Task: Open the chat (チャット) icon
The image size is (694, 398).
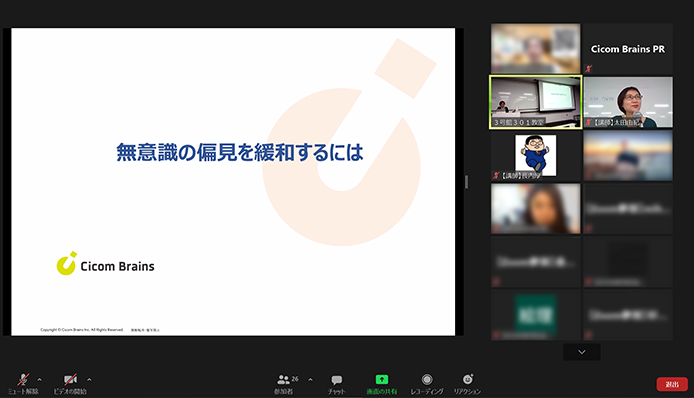Action: point(336,380)
